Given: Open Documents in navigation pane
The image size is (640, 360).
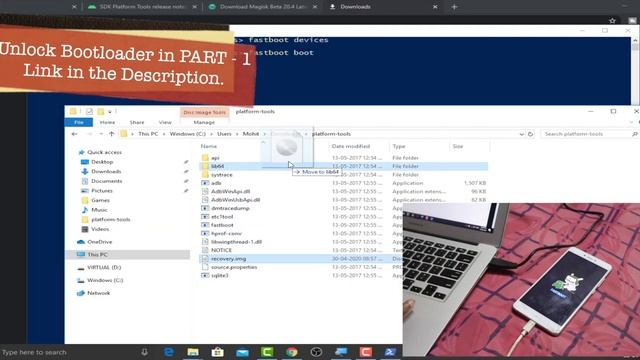Looking at the screenshot, I should point(107,181).
